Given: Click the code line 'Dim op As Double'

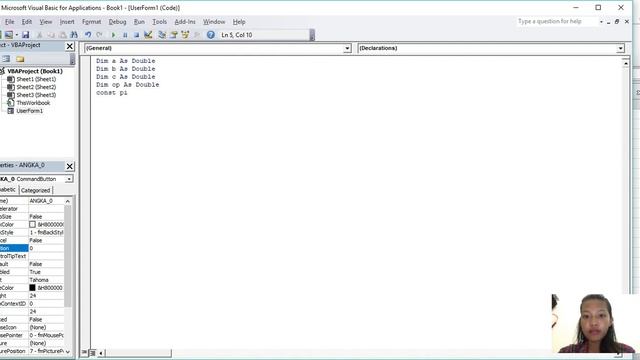Looking at the screenshot, I should pyautogui.click(x=127, y=85).
